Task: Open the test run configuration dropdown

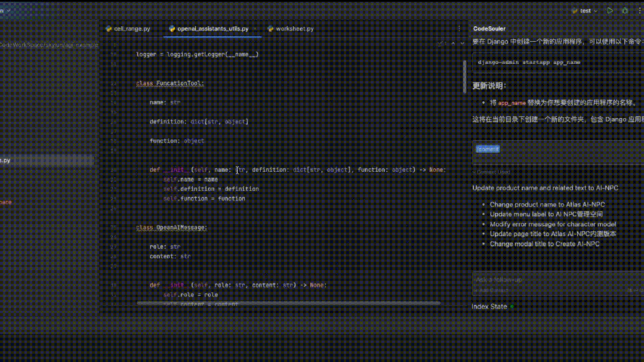Action: pyautogui.click(x=585, y=11)
